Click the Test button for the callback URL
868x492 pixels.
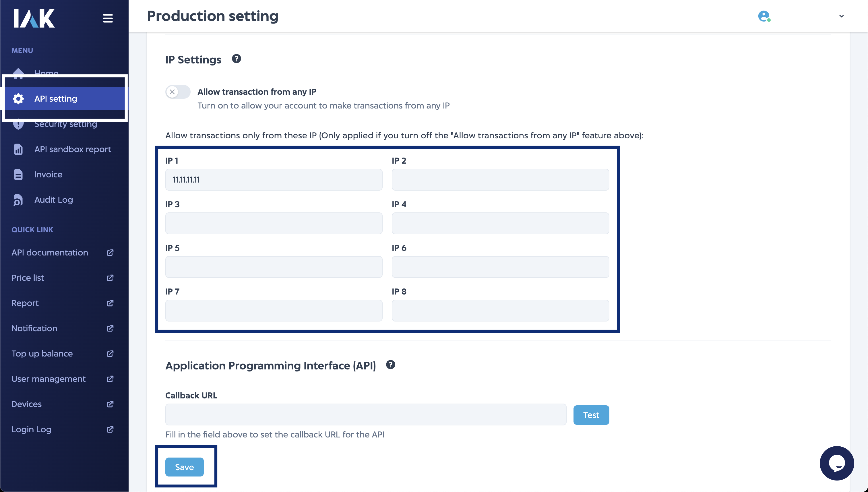[591, 414]
